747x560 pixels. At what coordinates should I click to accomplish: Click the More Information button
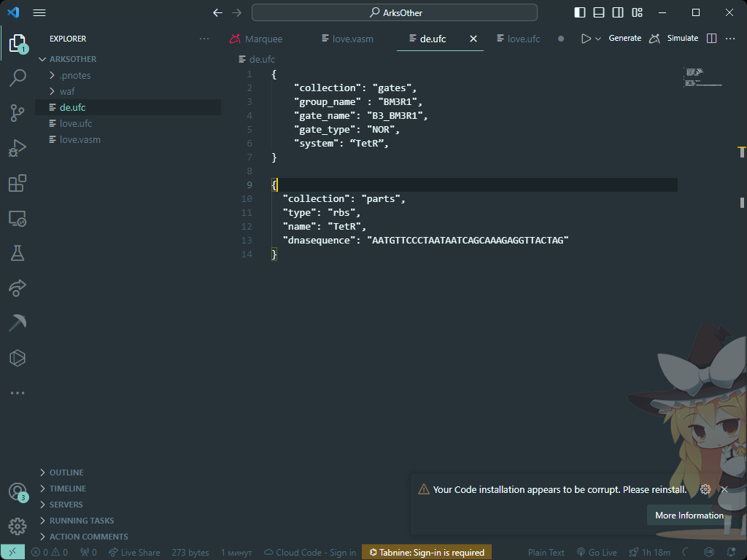coord(689,516)
